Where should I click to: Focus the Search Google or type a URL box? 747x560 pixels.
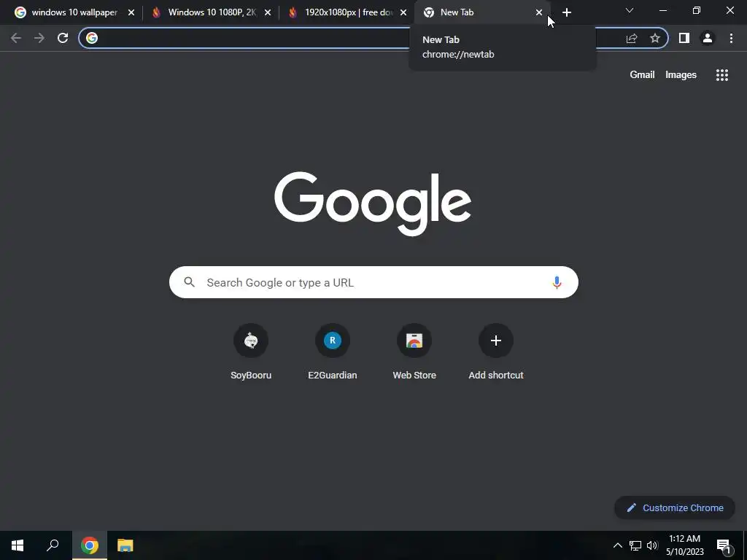pyautogui.click(x=373, y=282)
